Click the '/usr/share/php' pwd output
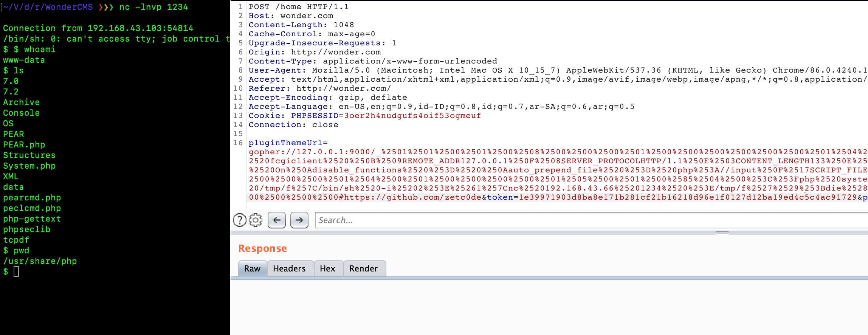868x335 pixels. tap(40, 261)
